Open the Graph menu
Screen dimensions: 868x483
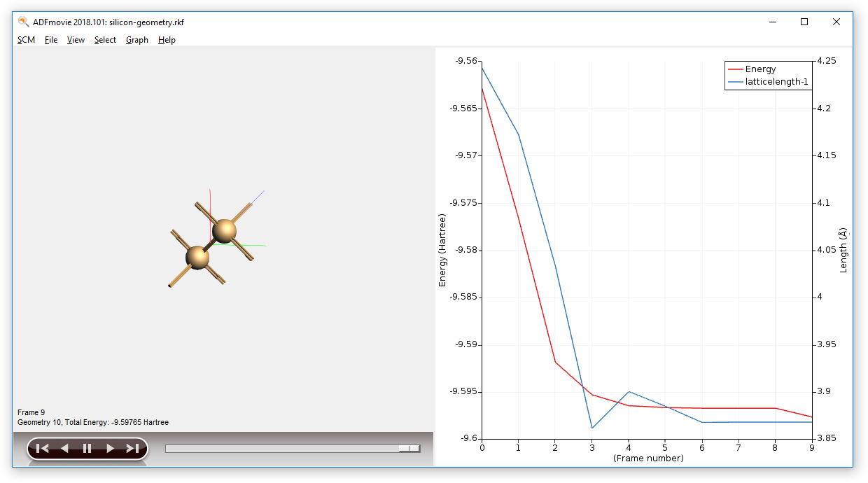pyautogui.click(x=136, y=40)
